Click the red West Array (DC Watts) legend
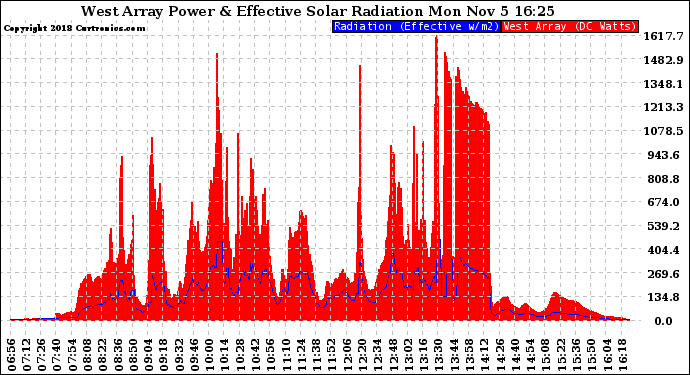Viewport: 690px width, 375px height. click(570, 26)
